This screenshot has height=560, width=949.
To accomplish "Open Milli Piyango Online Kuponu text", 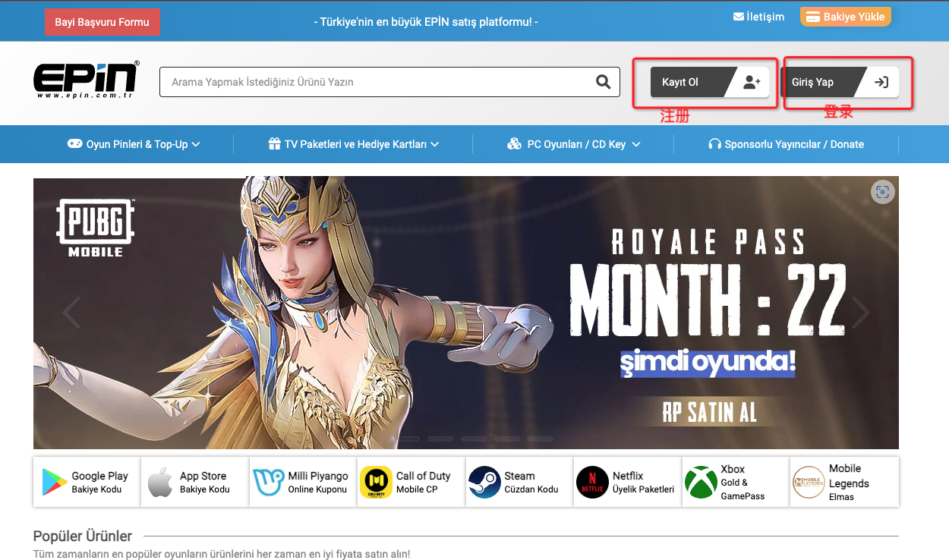I will [x=318, y=482].
